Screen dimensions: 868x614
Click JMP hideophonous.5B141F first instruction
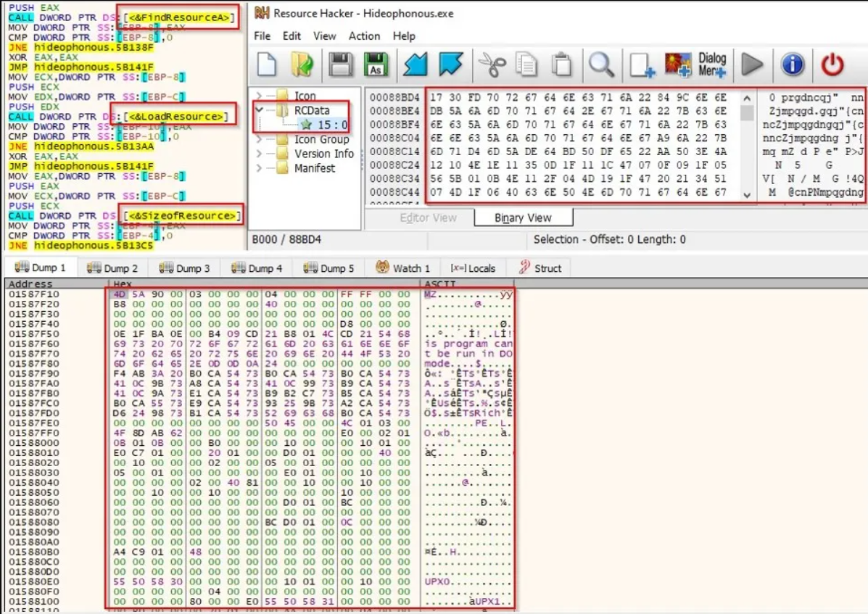click(80, 67)
